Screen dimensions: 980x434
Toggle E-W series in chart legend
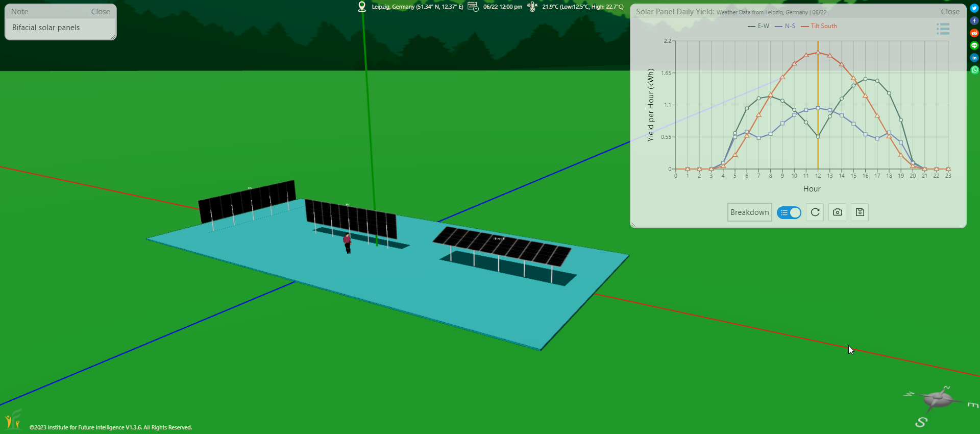tap(758, 26)
